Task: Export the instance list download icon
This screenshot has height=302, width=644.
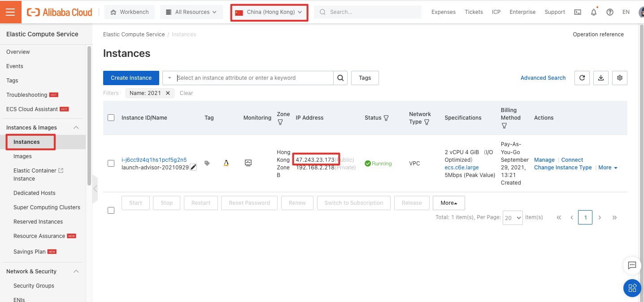Action: click(601, 78)
